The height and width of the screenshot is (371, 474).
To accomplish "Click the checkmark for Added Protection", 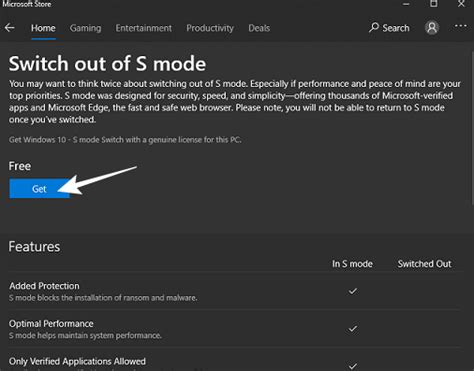I will 353,291.
